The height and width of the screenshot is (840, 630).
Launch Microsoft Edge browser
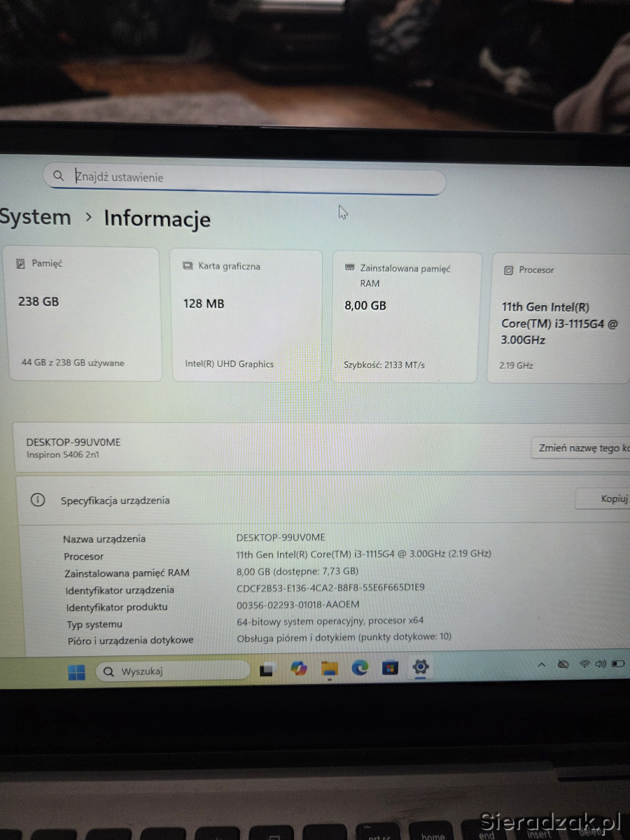tap(360, 668)
